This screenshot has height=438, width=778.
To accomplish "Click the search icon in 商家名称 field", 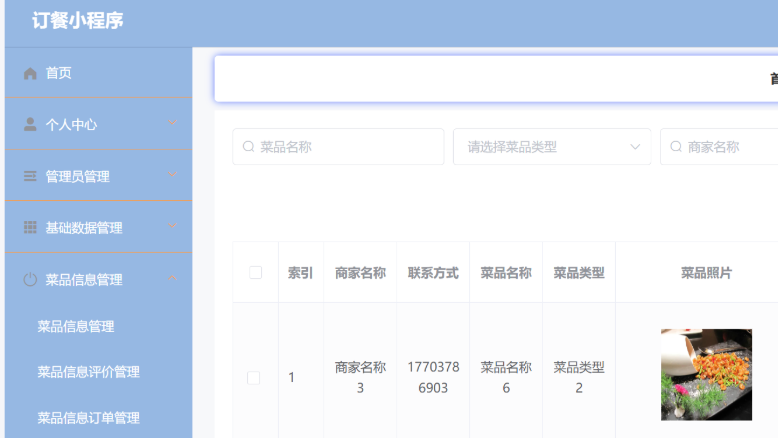I will 676,147.
